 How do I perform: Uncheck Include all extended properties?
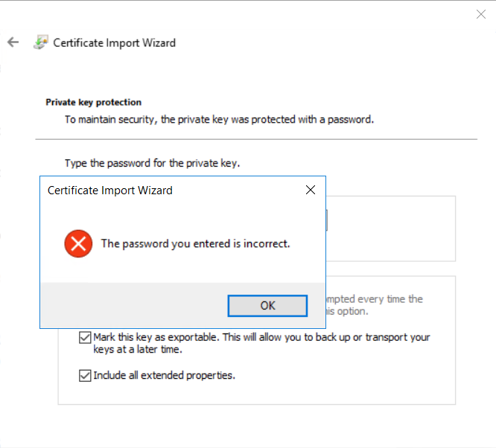point(85,376)
